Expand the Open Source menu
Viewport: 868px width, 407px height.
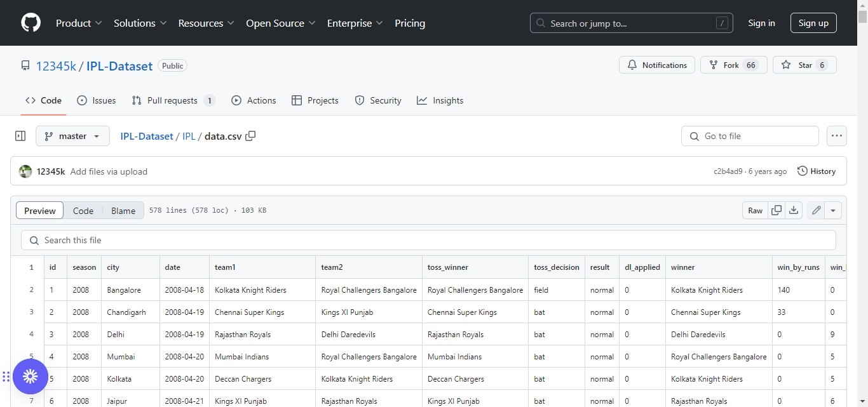pyautogui.click(x=281, y=23)
